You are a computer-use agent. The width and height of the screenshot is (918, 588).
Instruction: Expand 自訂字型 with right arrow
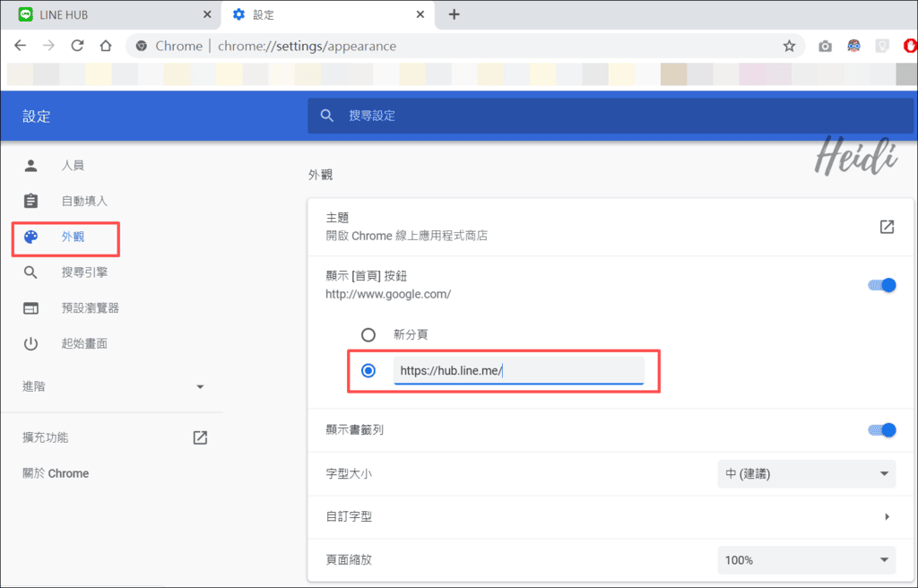(887, 516)
